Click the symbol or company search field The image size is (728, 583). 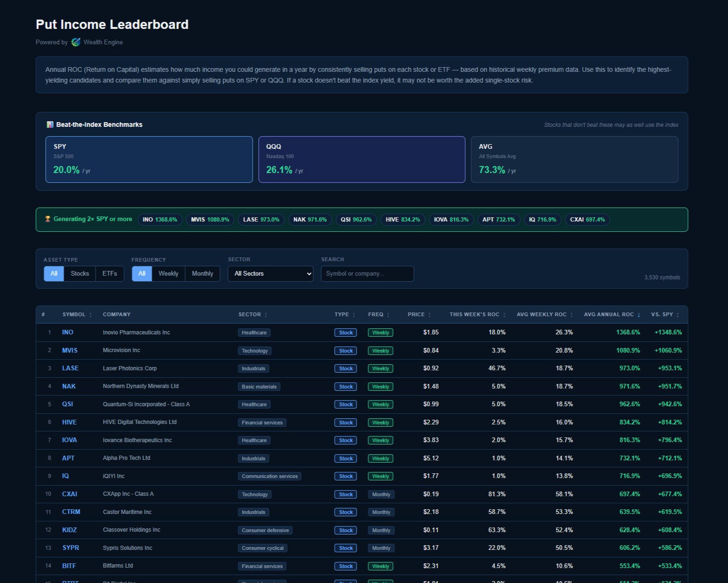(x=367, y=274)
